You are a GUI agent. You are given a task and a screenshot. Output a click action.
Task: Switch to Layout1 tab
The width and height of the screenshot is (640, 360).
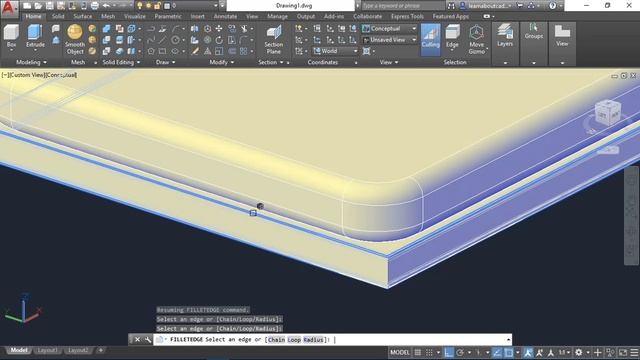coord(47,351)
